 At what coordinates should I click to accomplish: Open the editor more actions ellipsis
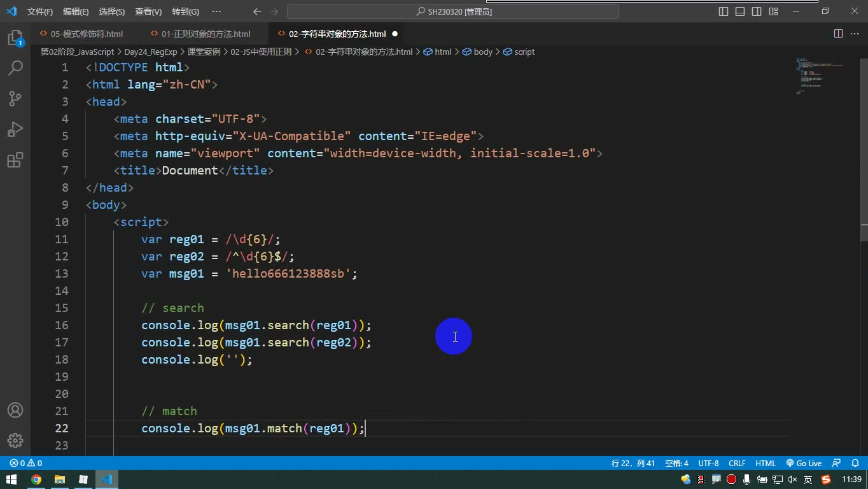[x=855, y=34]
